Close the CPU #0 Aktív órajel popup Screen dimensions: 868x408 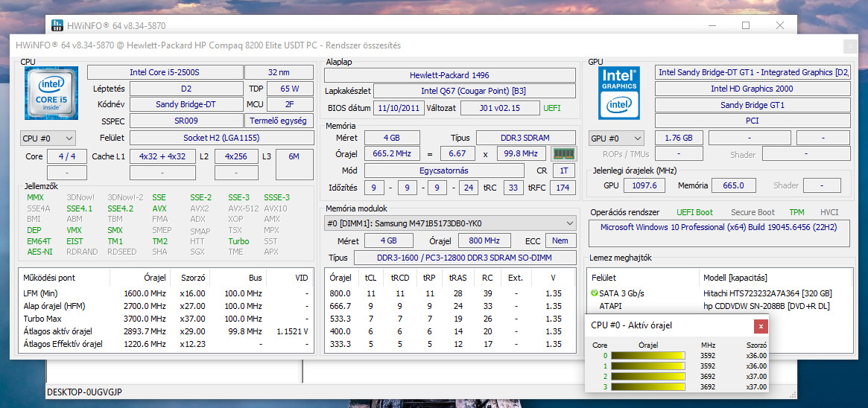click(761, 326)
